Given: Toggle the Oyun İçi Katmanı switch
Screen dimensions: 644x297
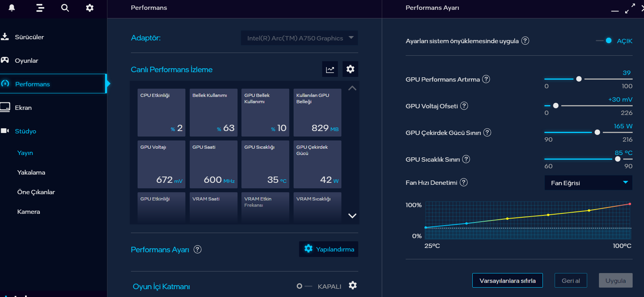Looking at the screenshot, I should pyautogui.click(x=304, y=286).
